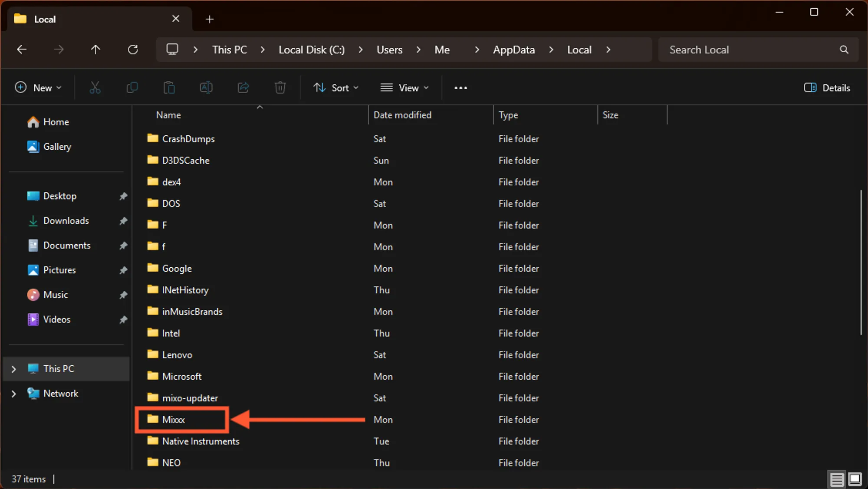Viewport: 868px width, 489px height.
Task: Expand the This PC tree node
Action: tap(13, 369)
